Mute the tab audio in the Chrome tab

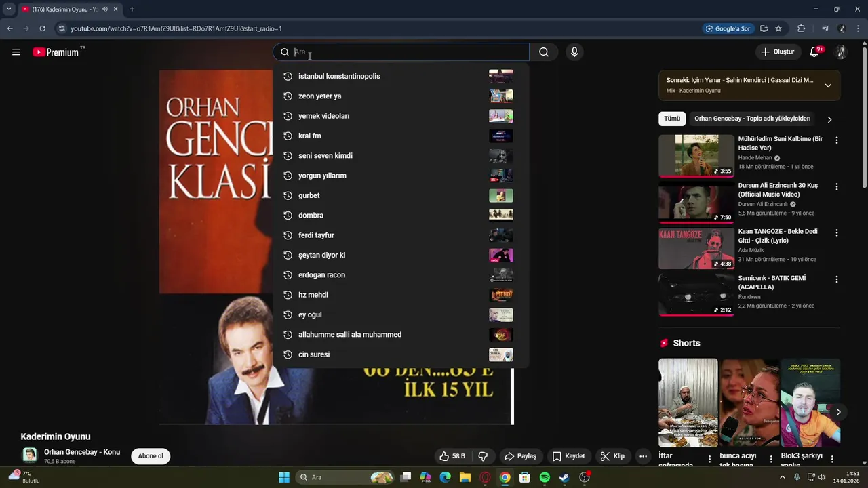(x=104, y=9)
